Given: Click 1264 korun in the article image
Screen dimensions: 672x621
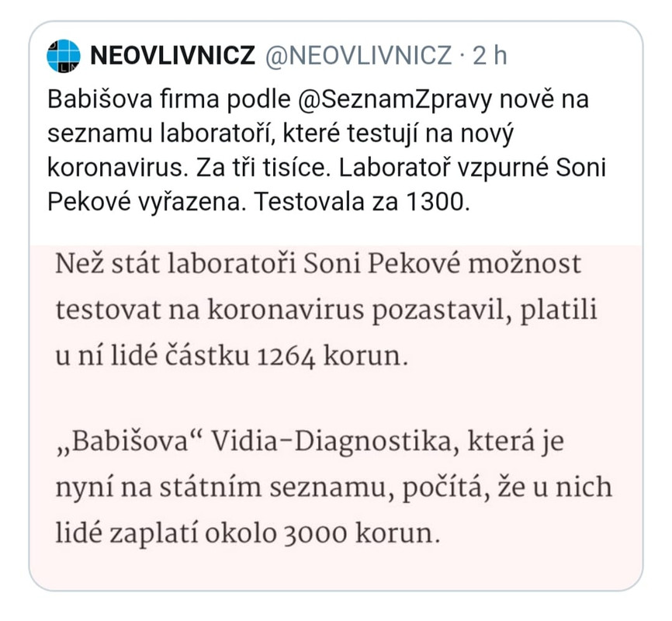Looking at the screenshot, I should click(x=332, y=356).
